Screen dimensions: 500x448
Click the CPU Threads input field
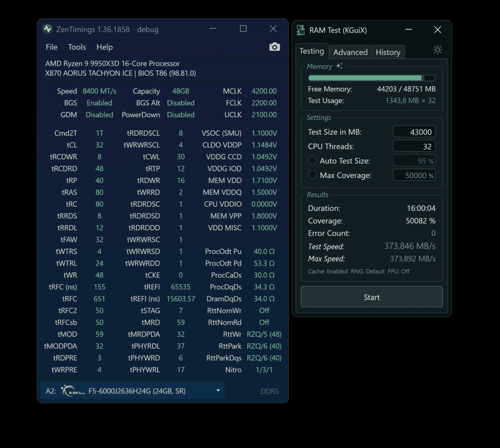(x=414, y=146)
